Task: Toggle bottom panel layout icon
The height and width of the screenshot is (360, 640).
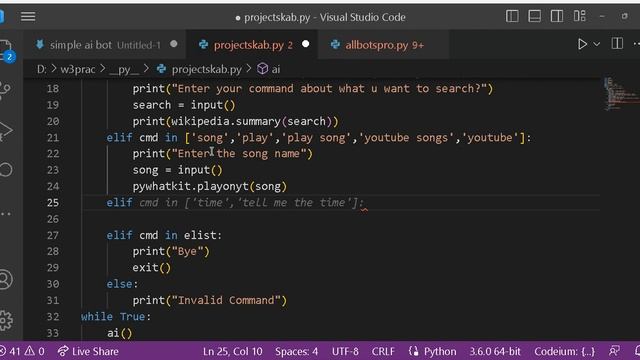Action: pyautogui.click(x=534, y=16)
